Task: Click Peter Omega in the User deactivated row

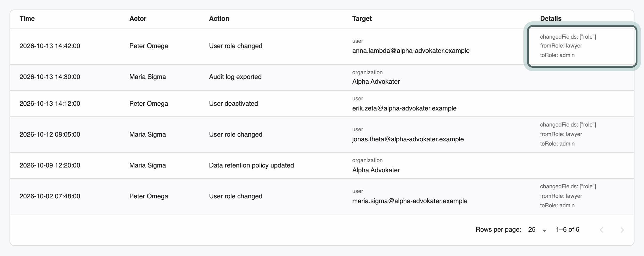Action: coord(149,104)
